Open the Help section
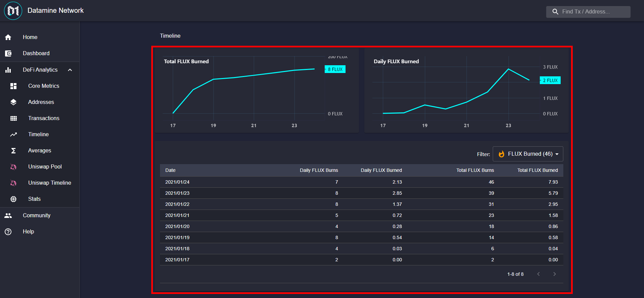The width and height of the screenshot is (644, 298). click(x=40, y=232)
